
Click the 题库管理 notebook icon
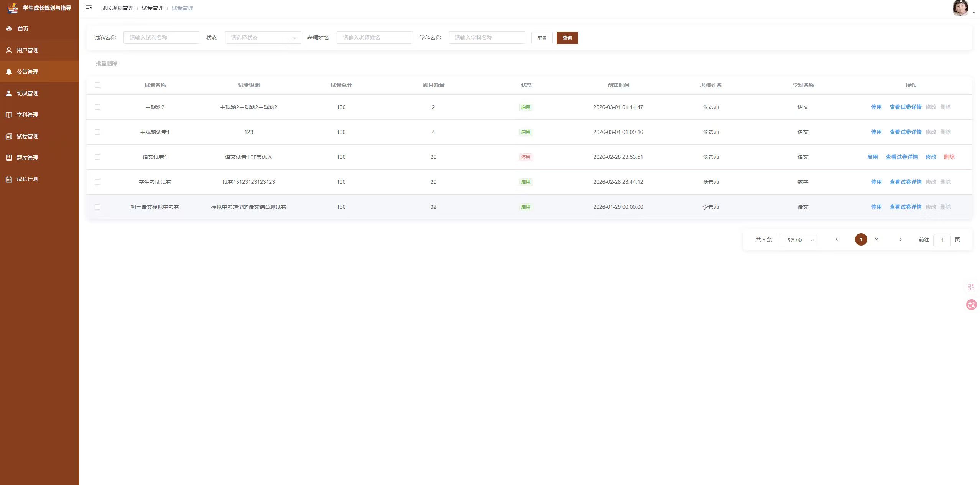tap(9, 158)
